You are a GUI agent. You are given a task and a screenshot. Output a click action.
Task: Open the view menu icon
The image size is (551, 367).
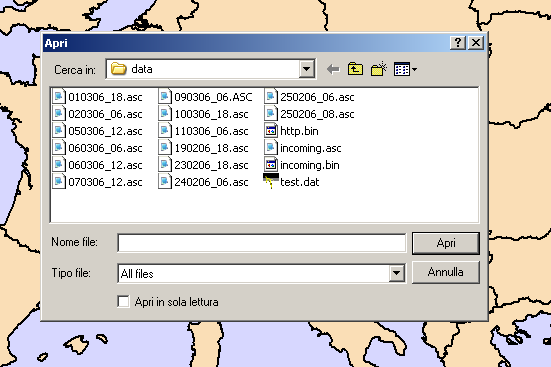tap(405, 69)
